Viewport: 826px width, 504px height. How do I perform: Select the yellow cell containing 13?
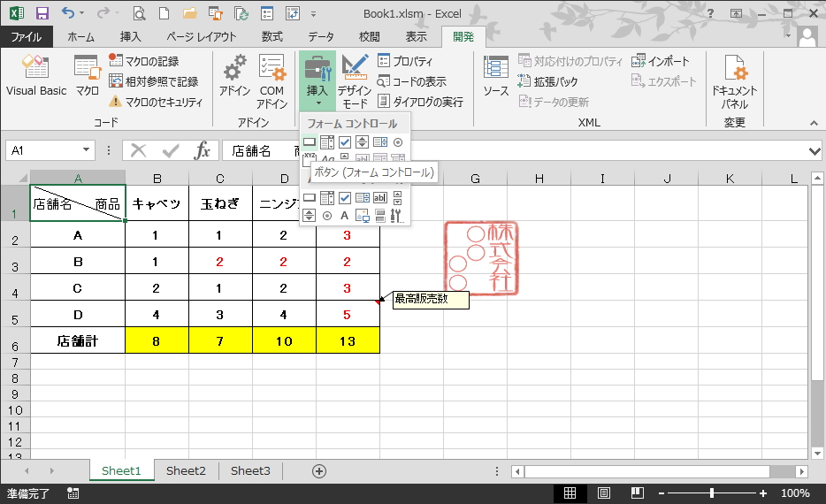[348, 340]
